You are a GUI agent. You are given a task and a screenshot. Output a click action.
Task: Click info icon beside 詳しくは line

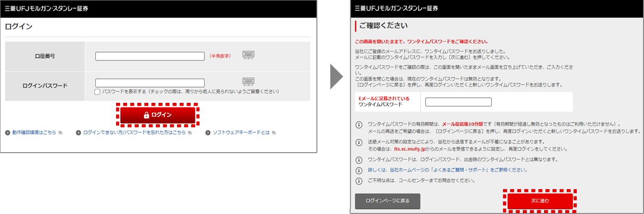click(359, 170)
